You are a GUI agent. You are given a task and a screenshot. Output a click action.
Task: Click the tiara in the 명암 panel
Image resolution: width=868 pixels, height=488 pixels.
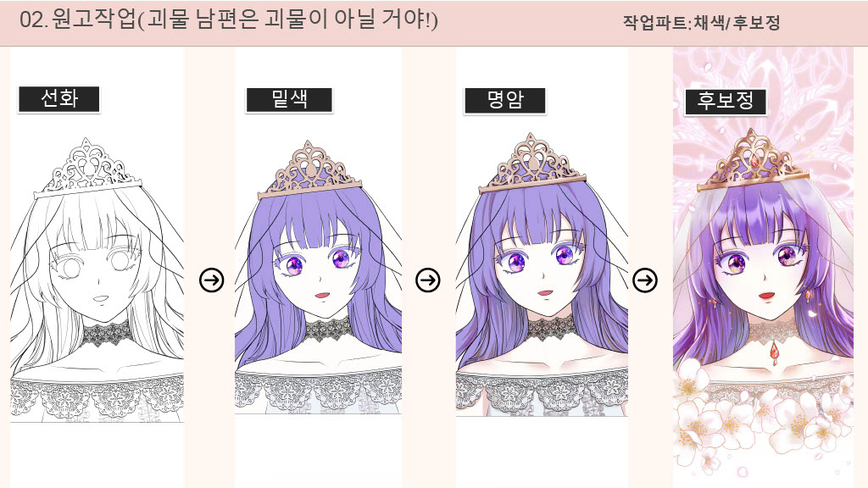[x=531, y=164]
